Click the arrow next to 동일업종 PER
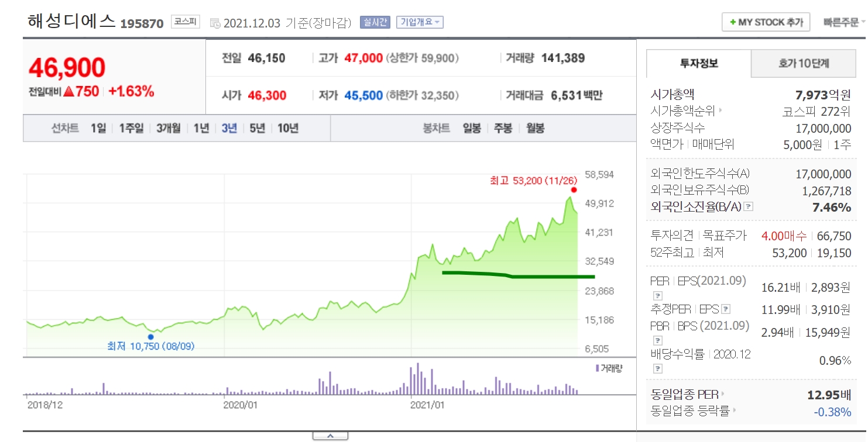This screenshot has height=442, width=868. [723, 395]
